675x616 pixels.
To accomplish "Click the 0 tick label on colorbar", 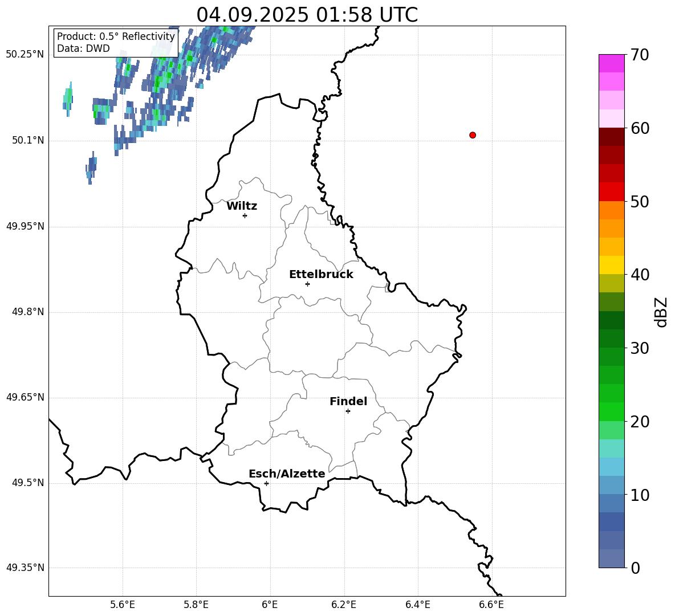I will (635, 568).
